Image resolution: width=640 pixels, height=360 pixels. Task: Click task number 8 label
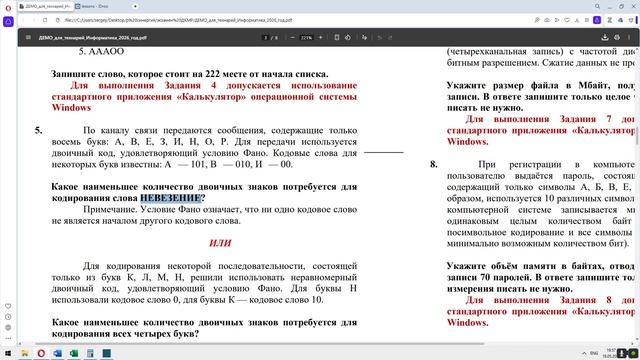434,164
